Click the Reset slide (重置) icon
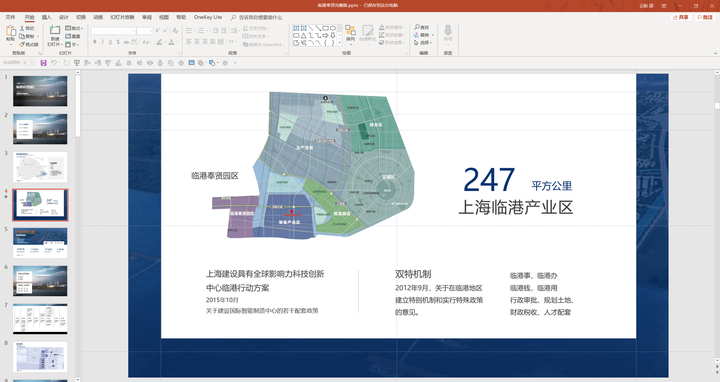Viewport: 720px width, 382px height. (68, 36)
